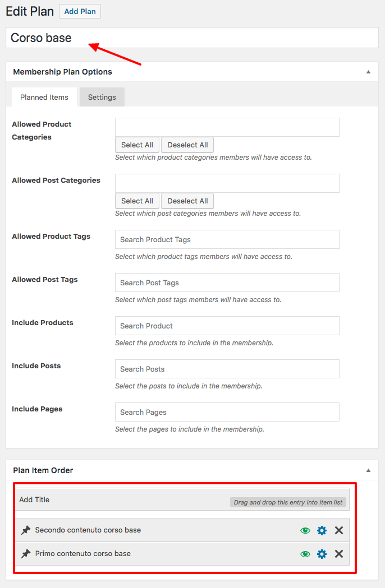
Task: Open settings gear for Primo contenuto corso base
Action: click(x=322, y=554)
